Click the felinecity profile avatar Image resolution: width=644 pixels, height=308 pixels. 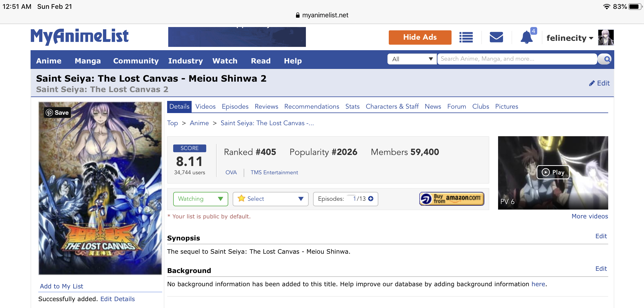pos(606,38)
